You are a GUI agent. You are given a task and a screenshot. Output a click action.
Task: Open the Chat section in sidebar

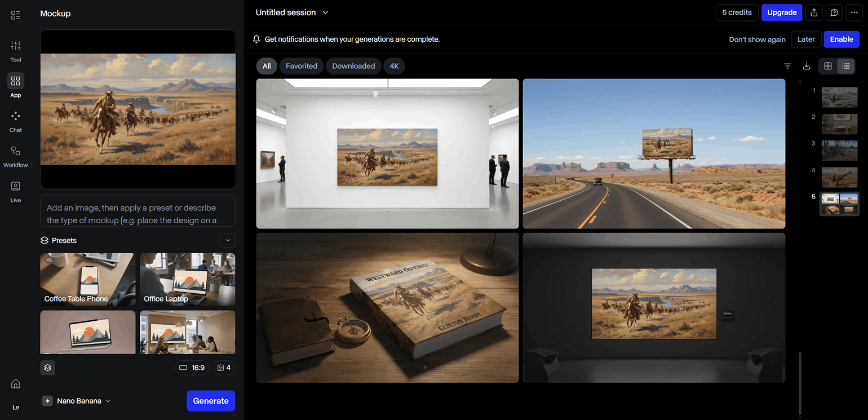pos(16,121)
